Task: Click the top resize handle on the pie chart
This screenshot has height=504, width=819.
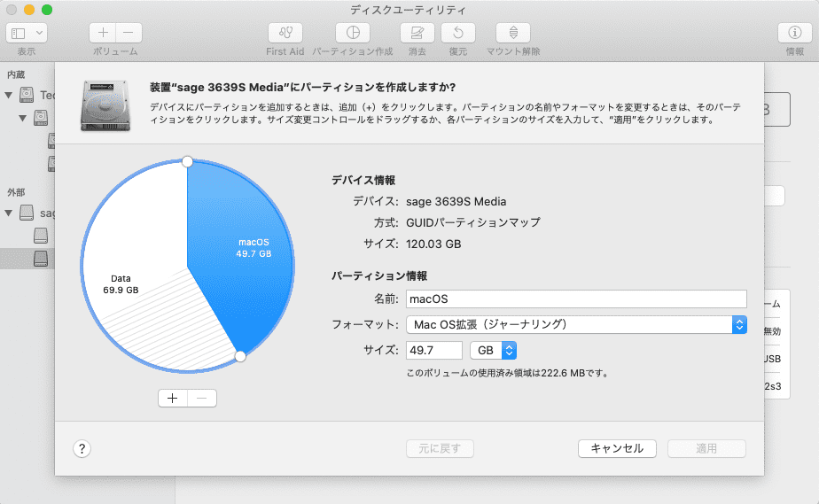Action: [x=187, y=162]
